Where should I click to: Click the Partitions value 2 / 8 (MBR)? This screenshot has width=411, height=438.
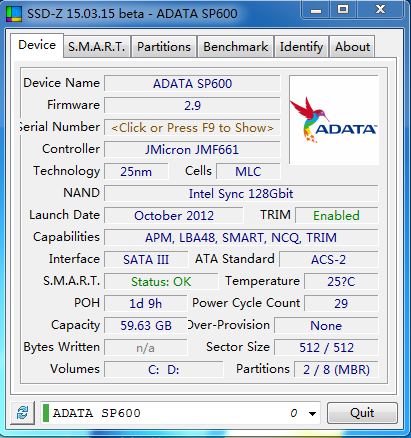[336, 369]
